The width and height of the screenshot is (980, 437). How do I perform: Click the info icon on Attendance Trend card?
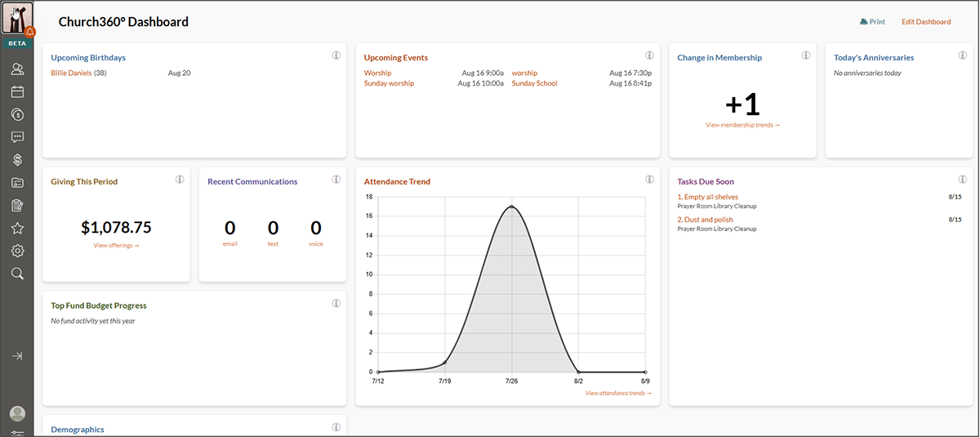click(x=649, y=180)
